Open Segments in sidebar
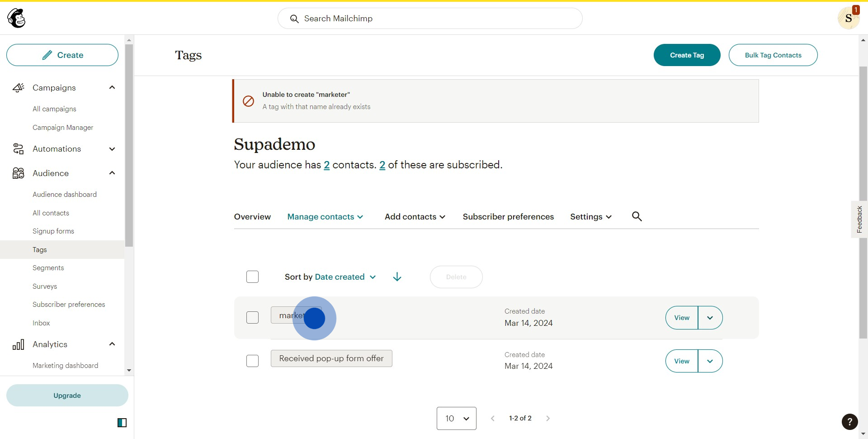This screenshot has width=868, height=439. coord(48,268)
